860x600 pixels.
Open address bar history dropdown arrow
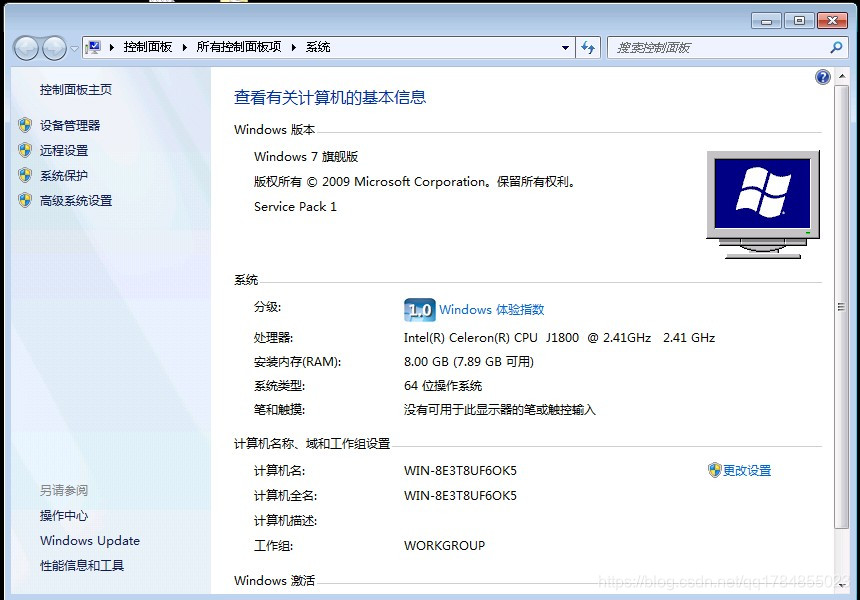pyautogui.click(x=565, y=48)
